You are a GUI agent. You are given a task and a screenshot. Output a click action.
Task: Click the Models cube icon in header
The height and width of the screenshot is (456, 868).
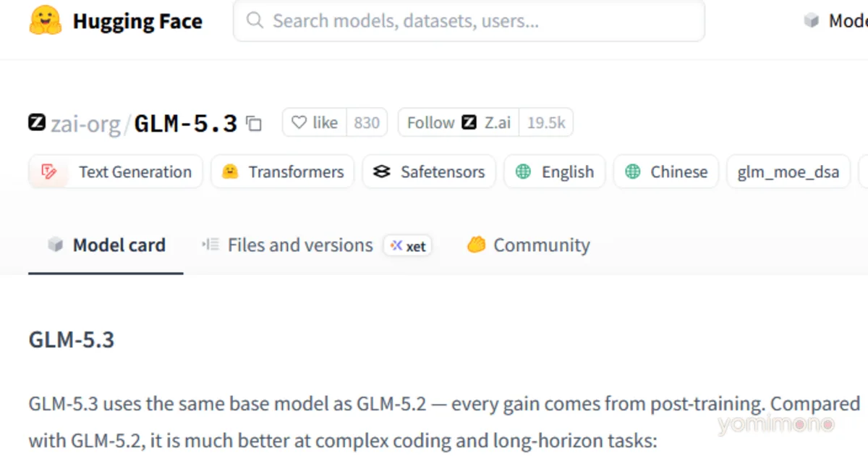pos(812,21)
